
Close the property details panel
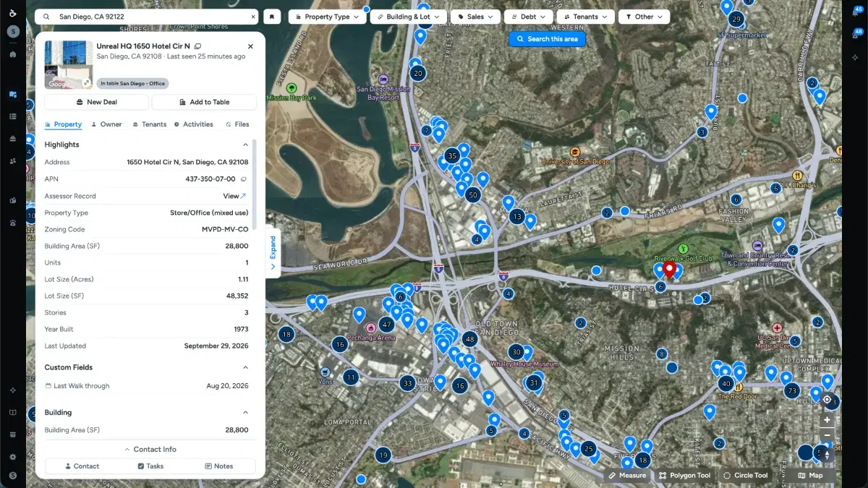[x=250, y=46]
